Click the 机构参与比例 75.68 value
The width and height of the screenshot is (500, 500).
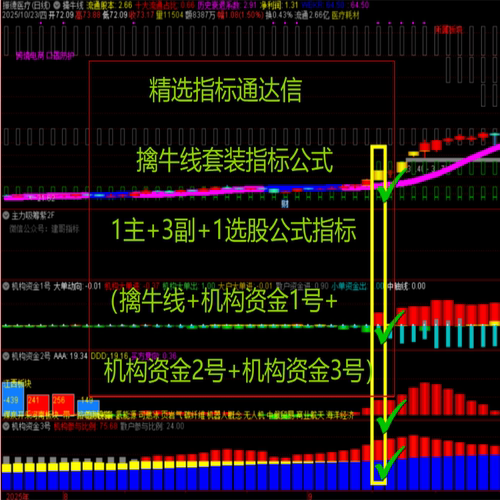point(86,426)
